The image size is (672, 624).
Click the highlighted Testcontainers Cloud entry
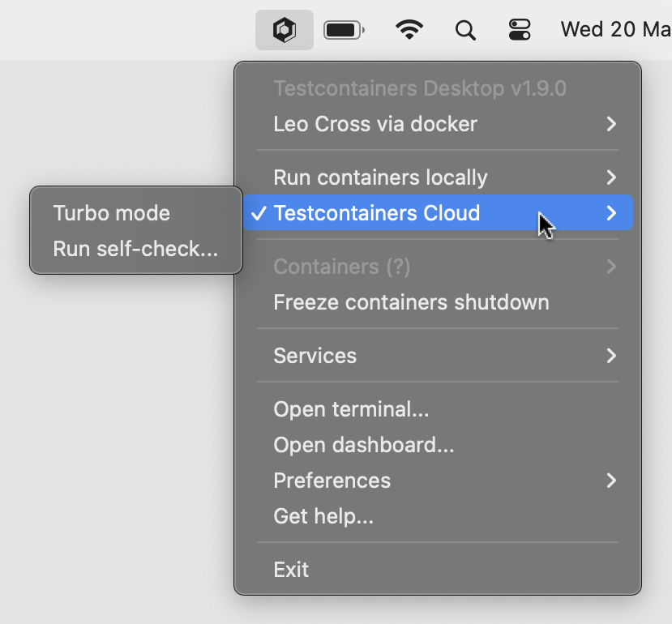(x=377, y=213)
